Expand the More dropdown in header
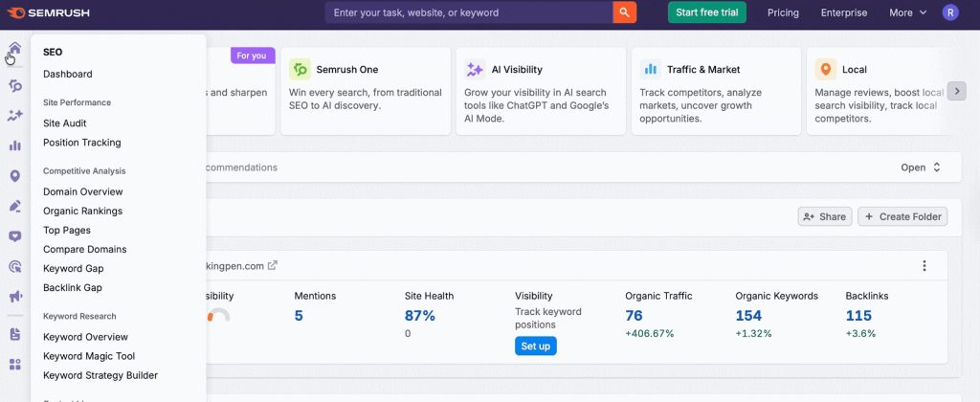 (x=907, y=12)
